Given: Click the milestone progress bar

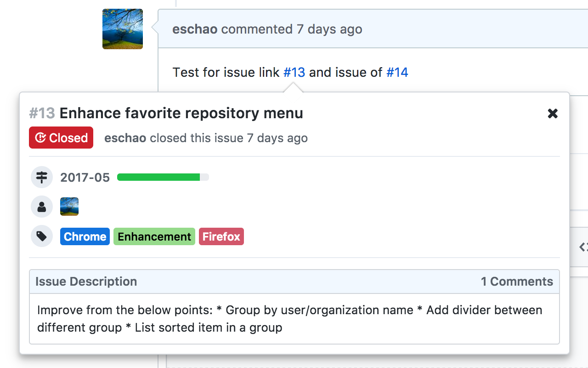Looking at the screenshot, I should 163,177.
